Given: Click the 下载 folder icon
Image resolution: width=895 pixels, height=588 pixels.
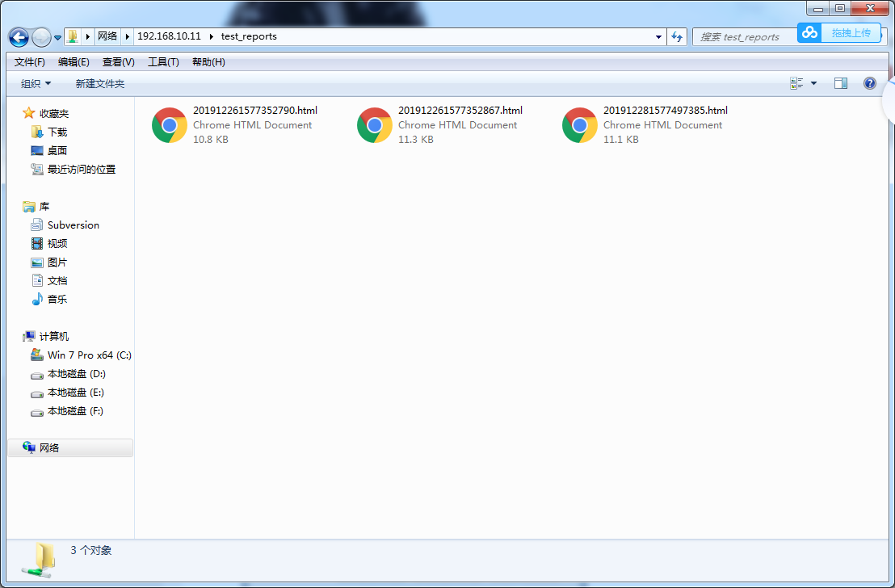Looking at the screenshot, I should tap(37, 132).
